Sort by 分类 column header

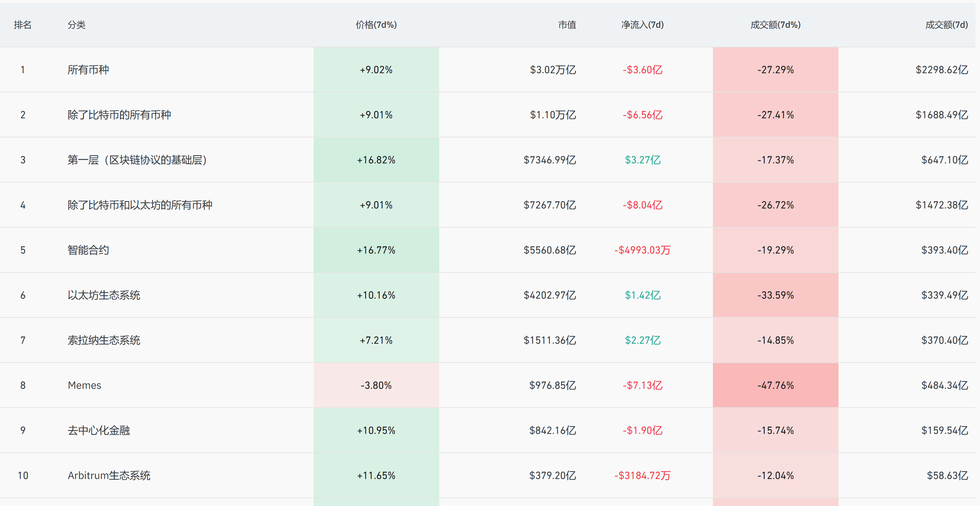pos(77,25)
